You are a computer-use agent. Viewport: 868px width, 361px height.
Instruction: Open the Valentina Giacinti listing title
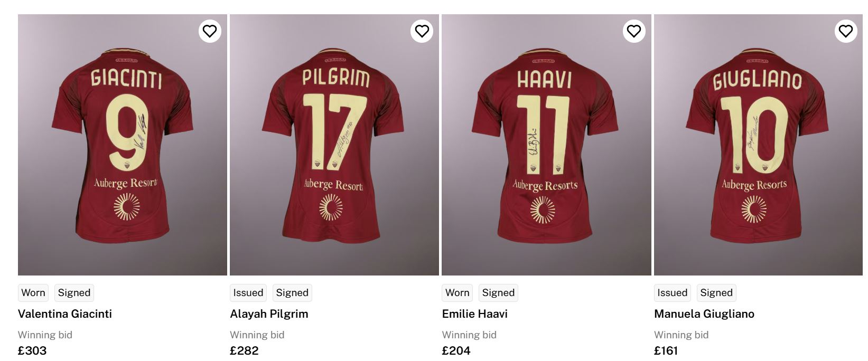point(65,314)
